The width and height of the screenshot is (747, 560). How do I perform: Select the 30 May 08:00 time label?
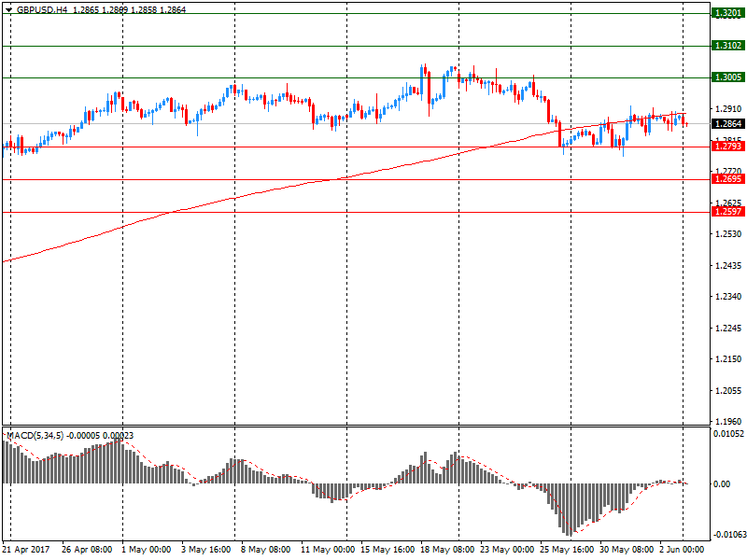pos(627,550)
